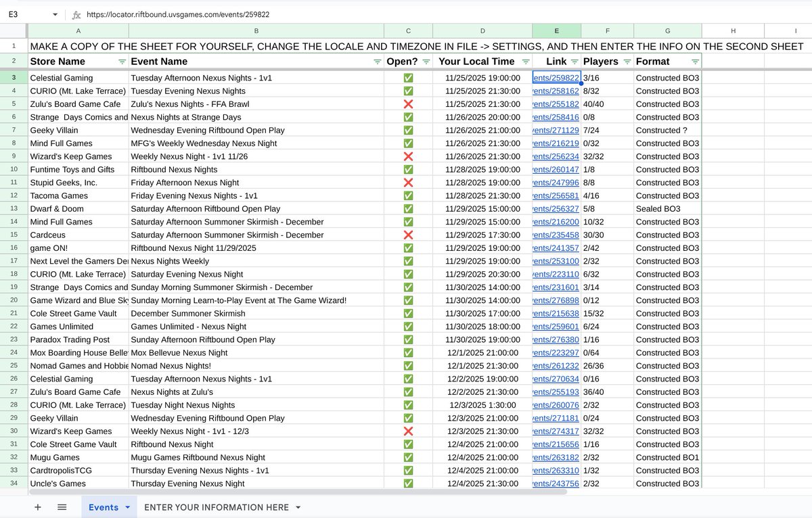Select column A header

(x=78, y=30)
